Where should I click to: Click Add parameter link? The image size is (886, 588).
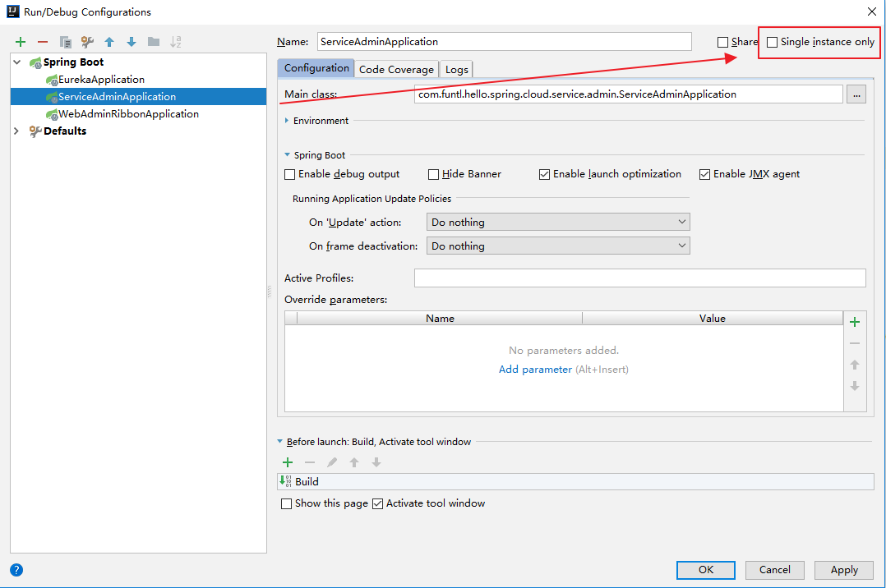pos(535,370)
